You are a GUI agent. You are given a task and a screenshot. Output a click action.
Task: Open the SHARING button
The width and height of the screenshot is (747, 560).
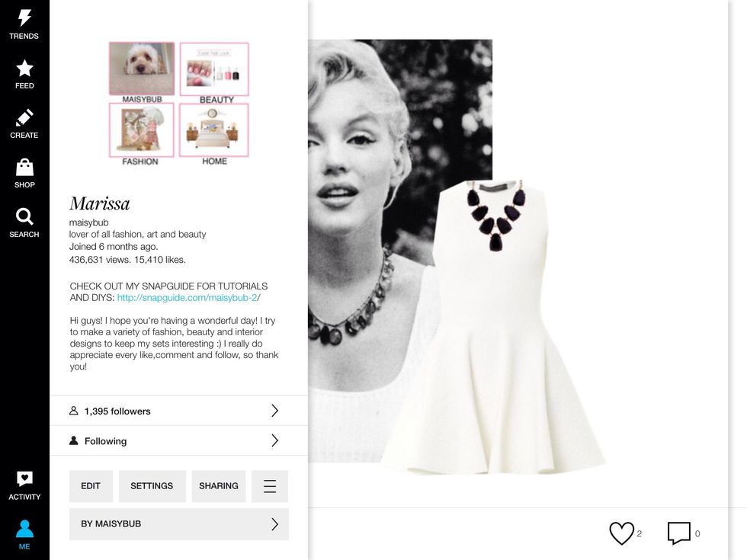coord(219,486)
